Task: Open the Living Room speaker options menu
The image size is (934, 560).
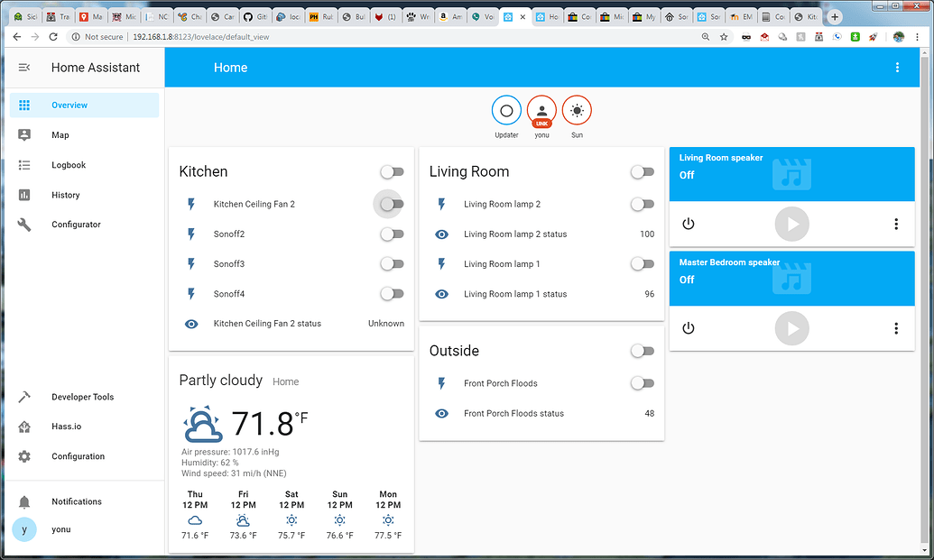Action: point(896,224)
